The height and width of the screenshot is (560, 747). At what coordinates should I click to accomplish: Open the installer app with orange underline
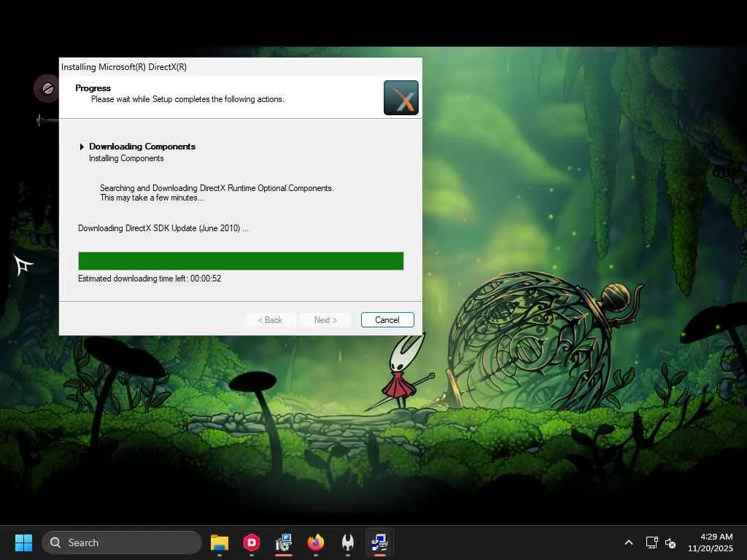pyautogui.click(x=284, y=542)
